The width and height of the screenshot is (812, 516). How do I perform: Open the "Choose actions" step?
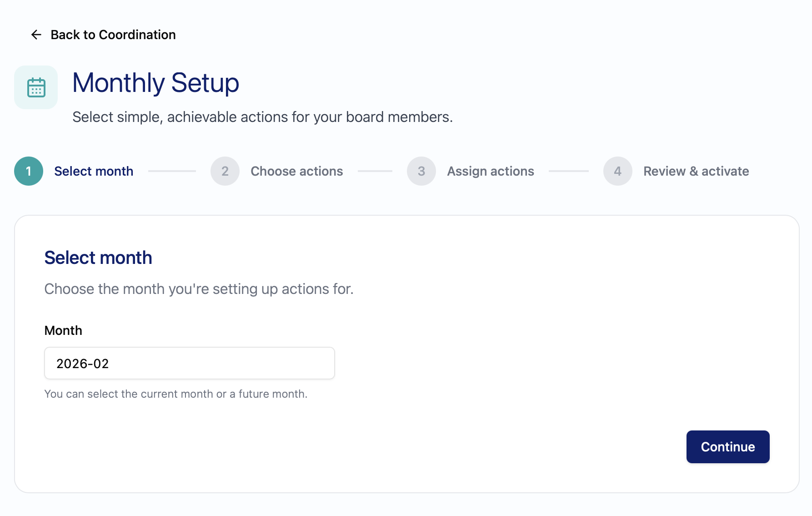297,171
